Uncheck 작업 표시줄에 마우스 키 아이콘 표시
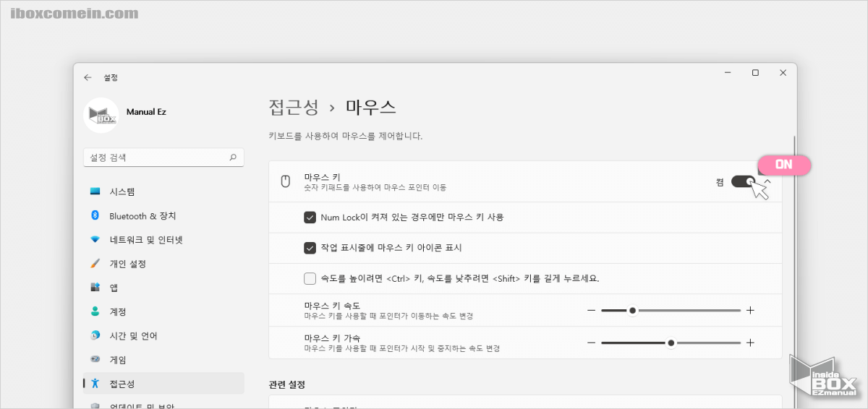 (310, 248)
